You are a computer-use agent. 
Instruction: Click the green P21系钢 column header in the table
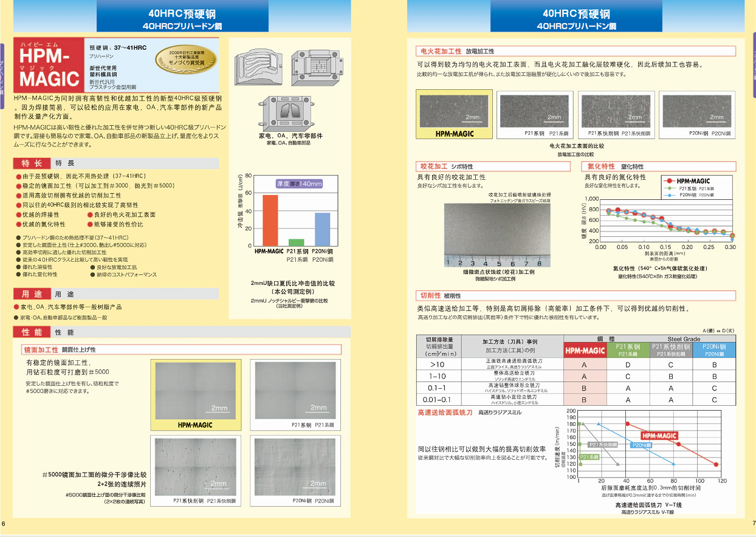click(628, 351)
